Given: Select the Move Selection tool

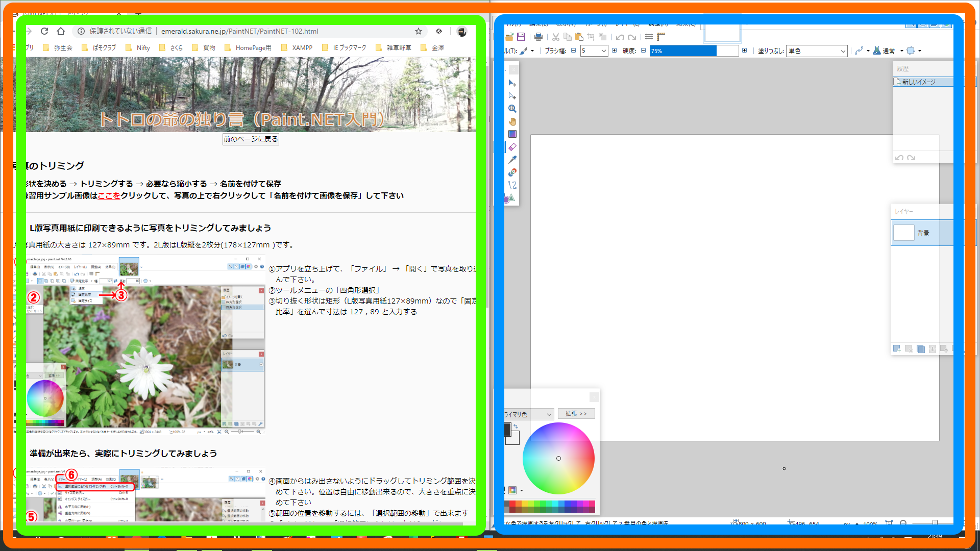Looking at the screenshot, I should coord(512,96).
